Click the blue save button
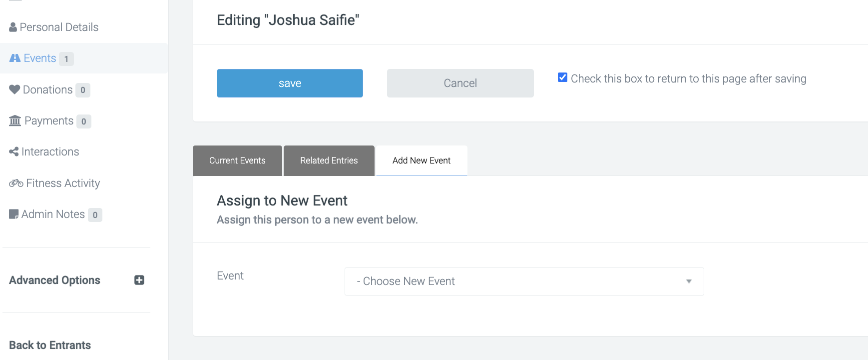Image resolution: width=868 pixels, height=360 pixels. [x=290, y=83]
